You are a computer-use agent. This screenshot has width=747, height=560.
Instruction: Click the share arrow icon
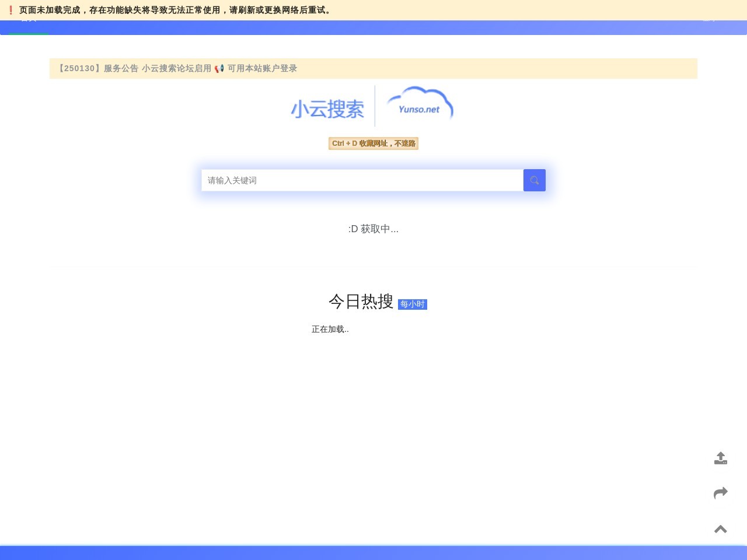[721, 493]
